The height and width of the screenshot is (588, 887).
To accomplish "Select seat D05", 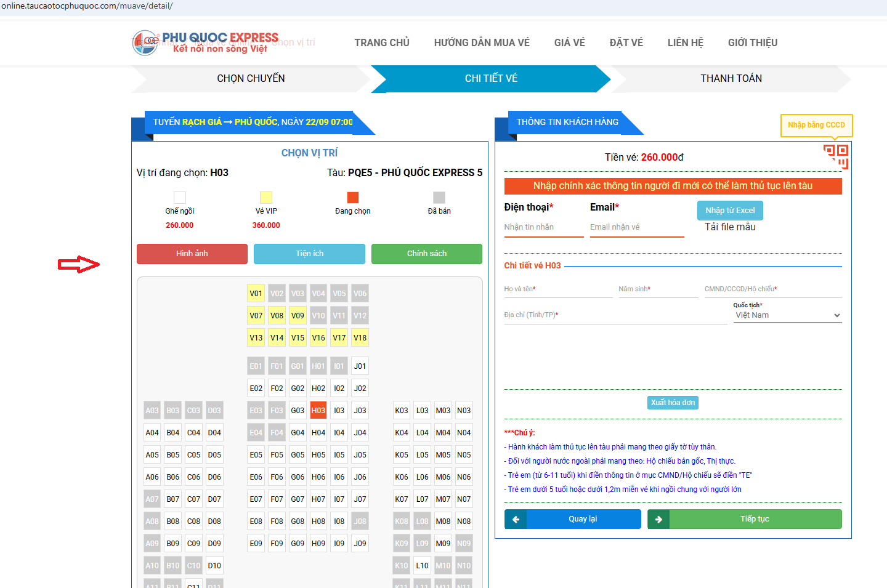I will click(214, 455).
